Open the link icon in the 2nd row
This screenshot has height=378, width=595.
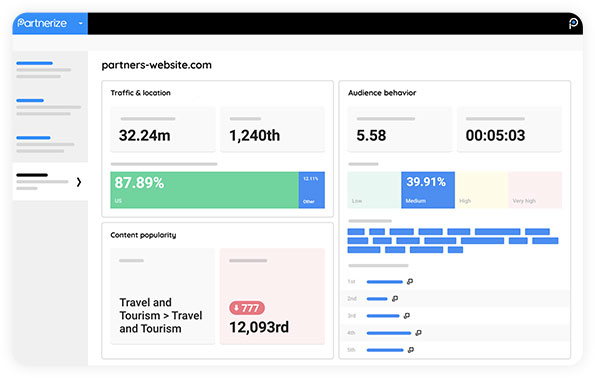[x=395, y=299]
